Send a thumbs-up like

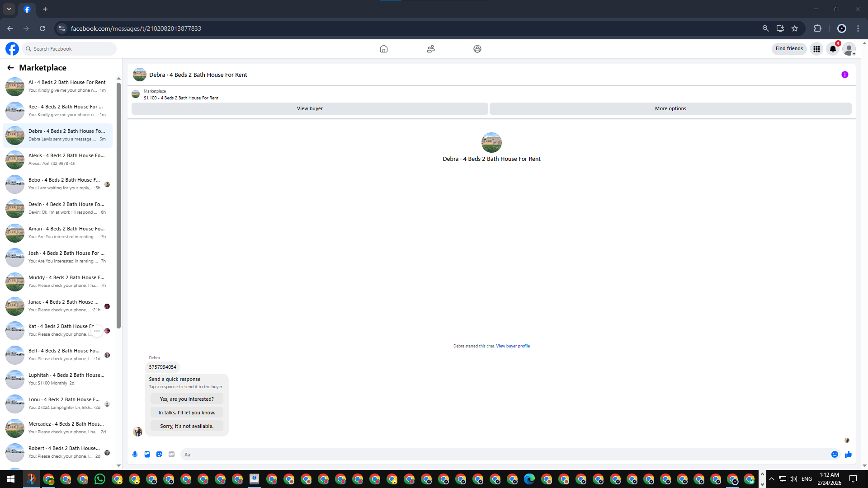coord(848,455)
